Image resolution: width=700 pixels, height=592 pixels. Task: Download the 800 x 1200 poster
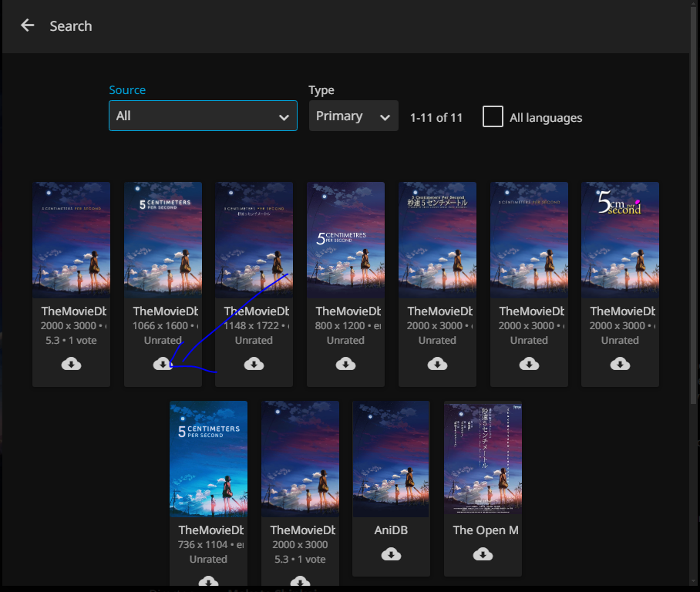coord(345,364)
